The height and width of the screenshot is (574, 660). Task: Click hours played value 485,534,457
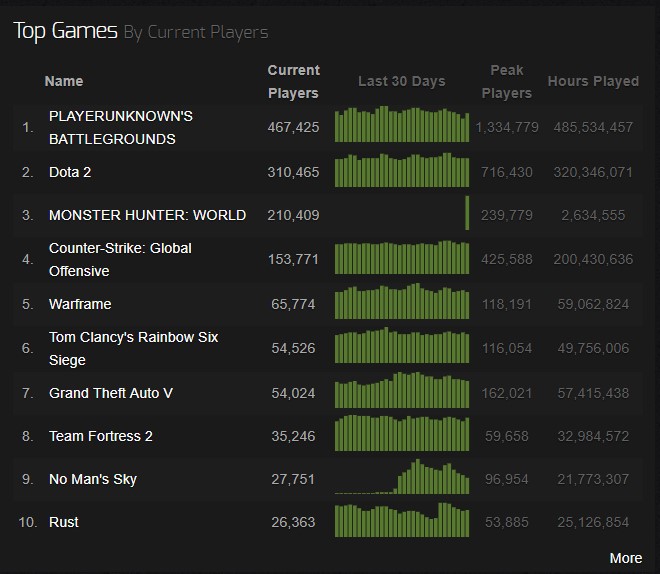tap(593, 127)
